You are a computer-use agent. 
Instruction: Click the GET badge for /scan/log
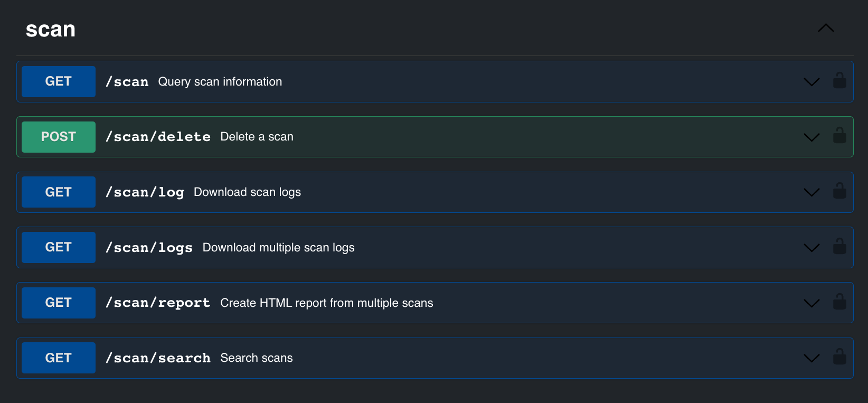tap(59, 192)
